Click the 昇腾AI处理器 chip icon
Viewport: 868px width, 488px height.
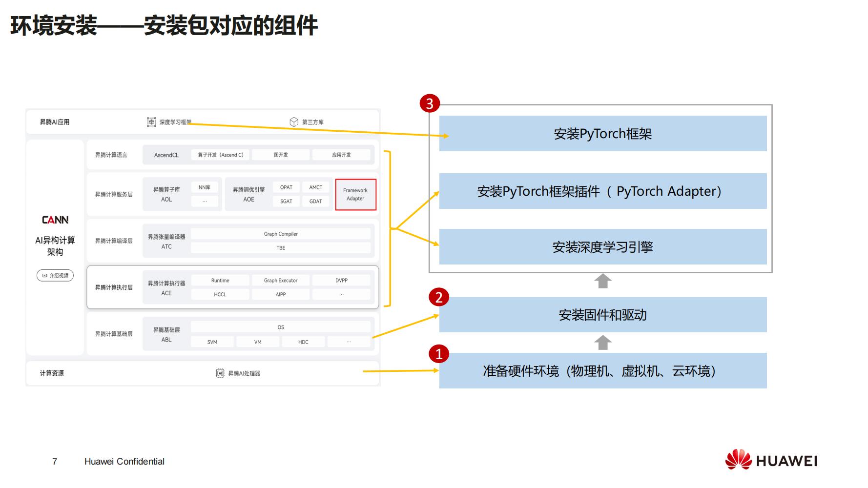220,373
